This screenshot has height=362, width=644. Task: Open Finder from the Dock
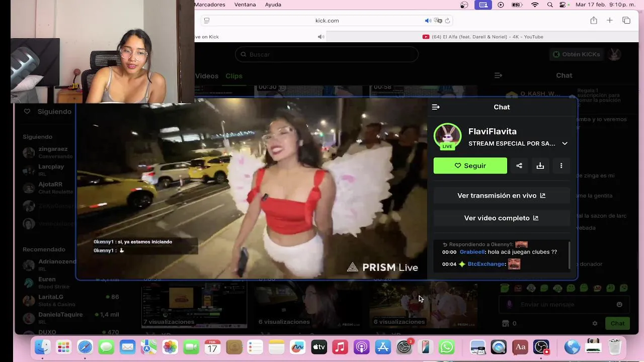tap(42, 347)
